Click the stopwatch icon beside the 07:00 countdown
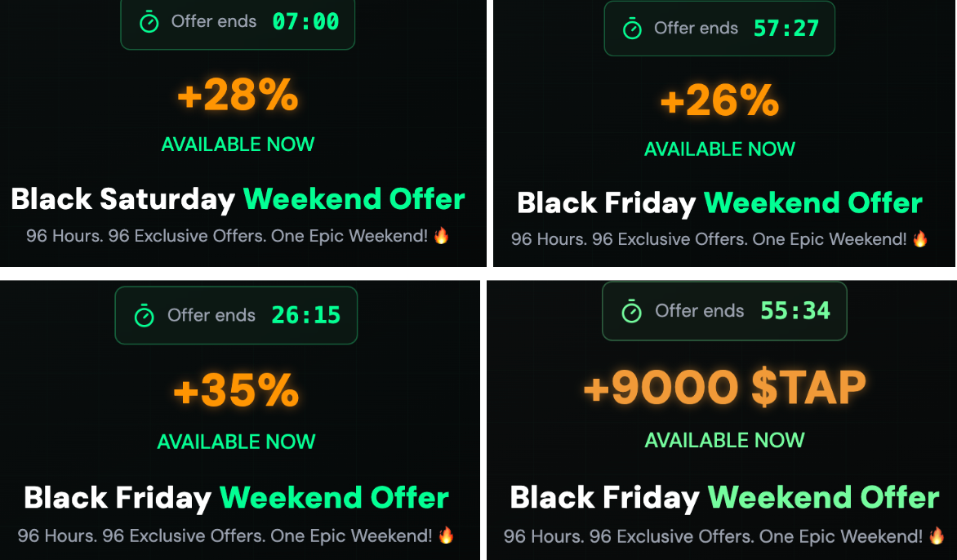This screenshot has height=560, width=957. point(149,23)
